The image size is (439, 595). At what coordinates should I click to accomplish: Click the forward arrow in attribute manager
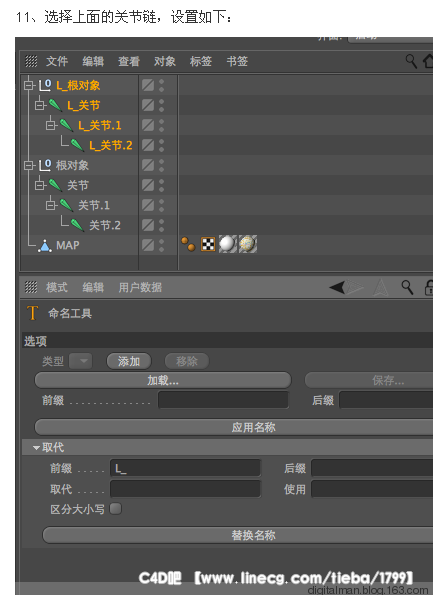[355, 287]
